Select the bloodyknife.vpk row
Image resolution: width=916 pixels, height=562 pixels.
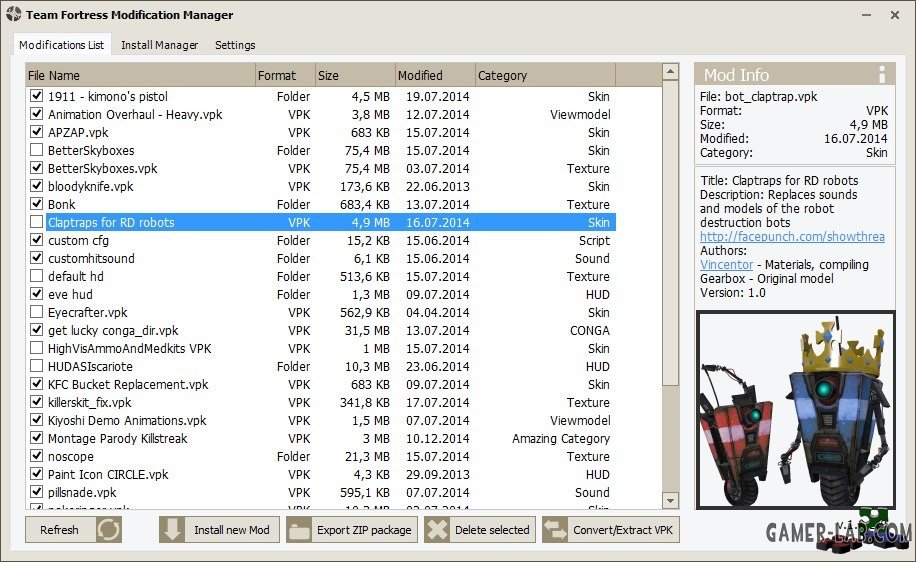(320, 186)
